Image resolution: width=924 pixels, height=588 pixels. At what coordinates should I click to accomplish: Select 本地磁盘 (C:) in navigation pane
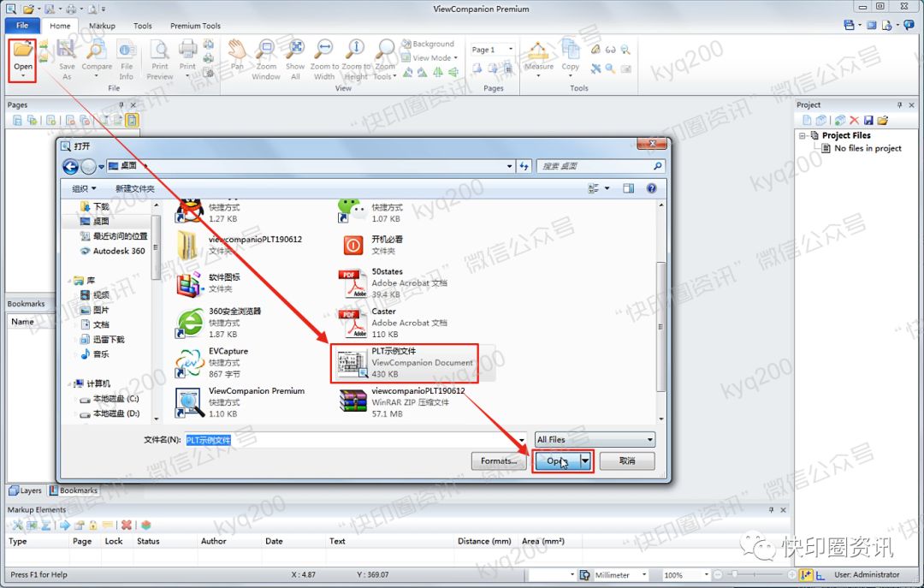click(x=110, y=399)
